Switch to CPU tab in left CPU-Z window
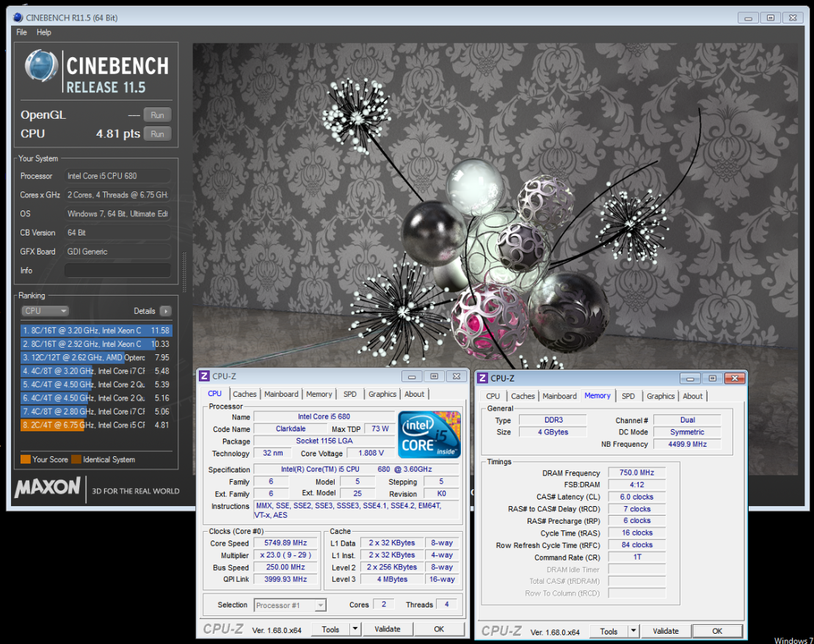This screenshot has width=814, height=644. (214, 394)
